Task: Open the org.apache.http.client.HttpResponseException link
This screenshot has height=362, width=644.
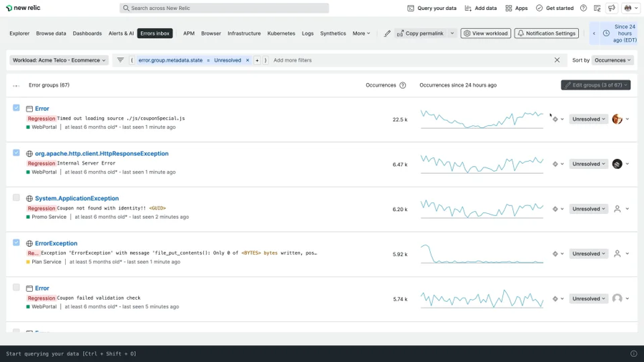Action: point(102,154)
